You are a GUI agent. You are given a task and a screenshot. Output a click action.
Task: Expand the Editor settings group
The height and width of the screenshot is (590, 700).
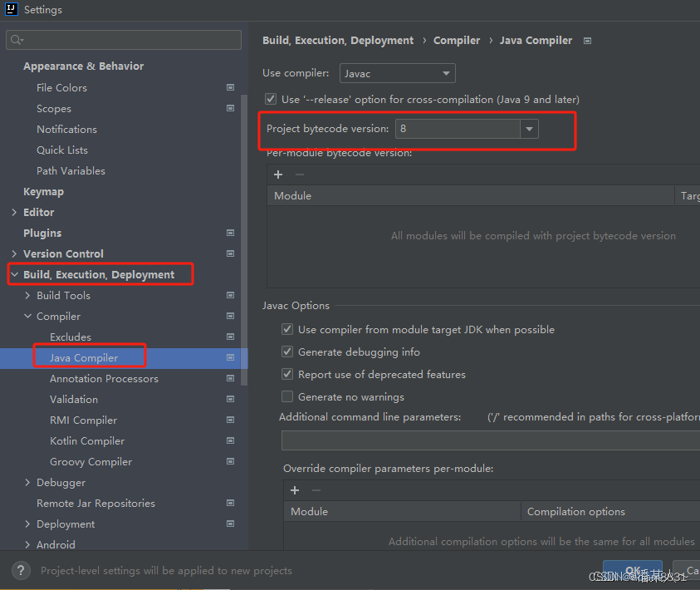[14, 212]
